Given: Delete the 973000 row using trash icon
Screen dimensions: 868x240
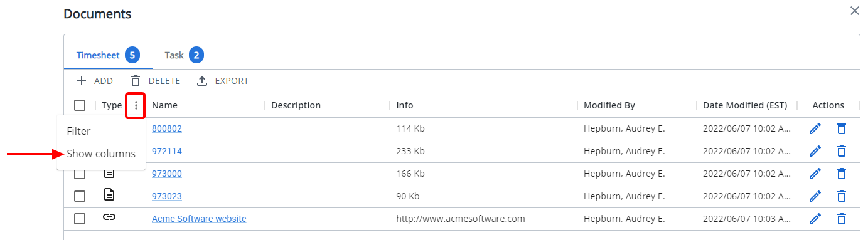Looking at the screenshot, I should point(842,174).
